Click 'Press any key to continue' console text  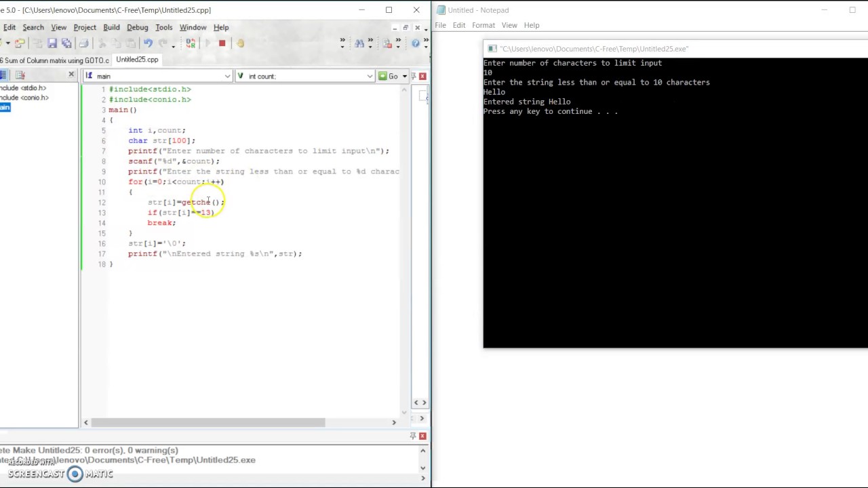[x=550, y=111]
